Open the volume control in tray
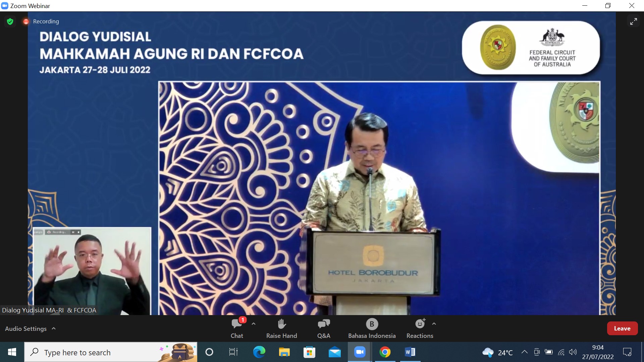Viewport: 644px width, 362px height. (573, 352)
